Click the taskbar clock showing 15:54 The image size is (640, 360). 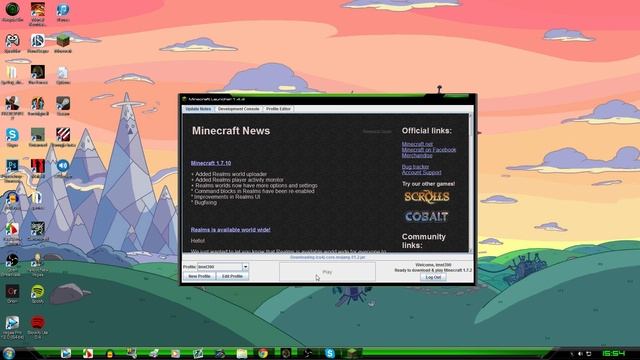[613, 353]
